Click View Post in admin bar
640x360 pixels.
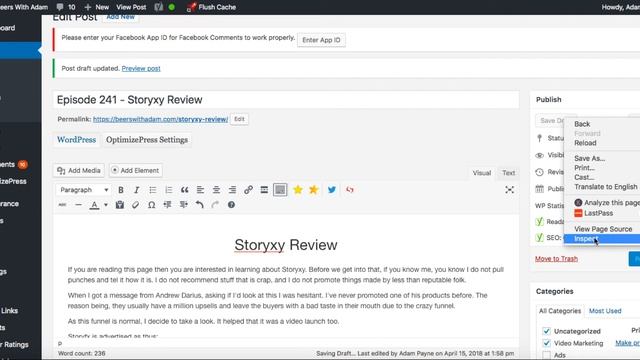pos(131,7)
